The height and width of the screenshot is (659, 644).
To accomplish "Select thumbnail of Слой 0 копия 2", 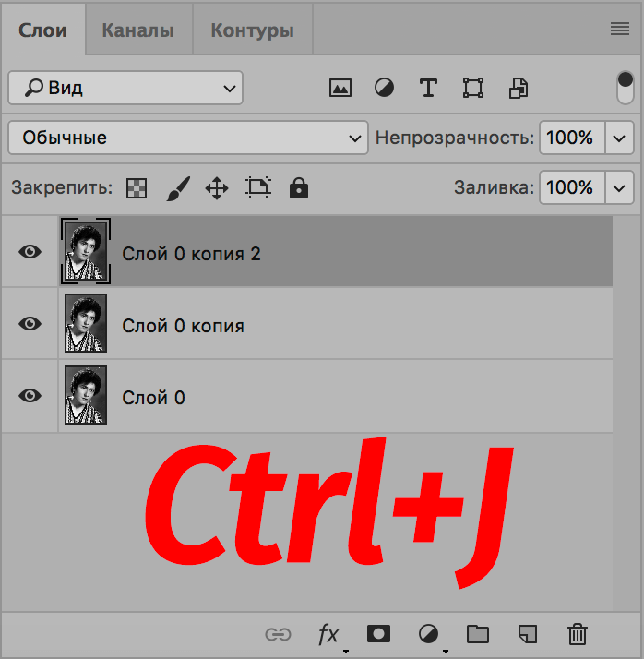I will tap(86, 251).
